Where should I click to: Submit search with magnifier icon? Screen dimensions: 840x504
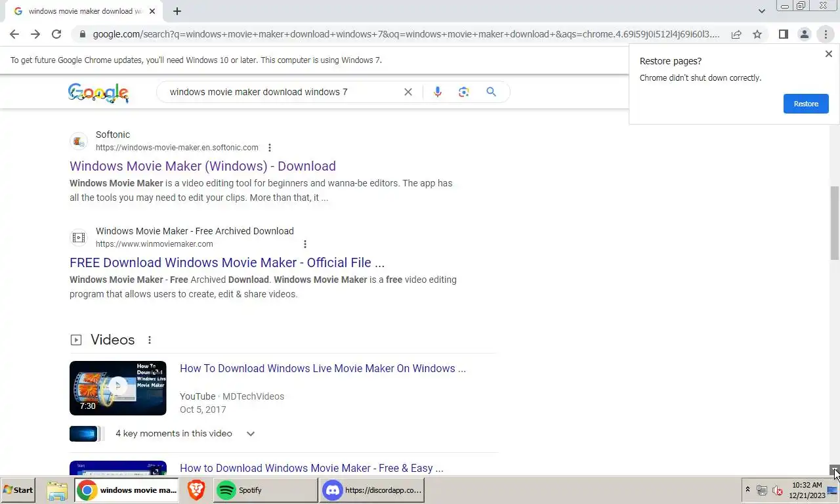coord(491,92)
